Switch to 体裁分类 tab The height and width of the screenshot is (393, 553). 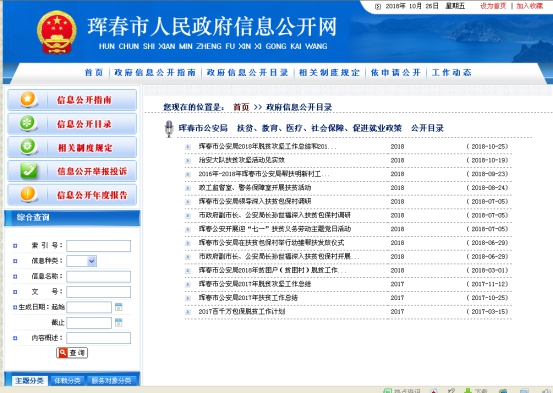pyautogui.click(x=67, y=381)
